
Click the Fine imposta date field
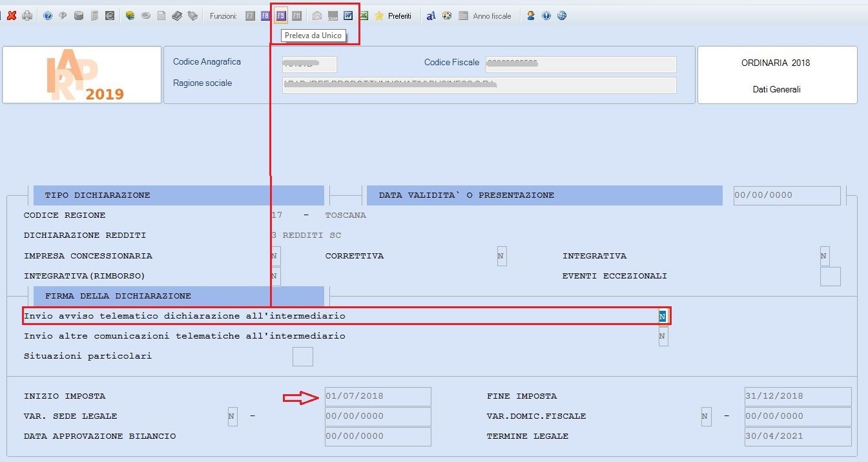pyautogui.click(x=798, y=396)
